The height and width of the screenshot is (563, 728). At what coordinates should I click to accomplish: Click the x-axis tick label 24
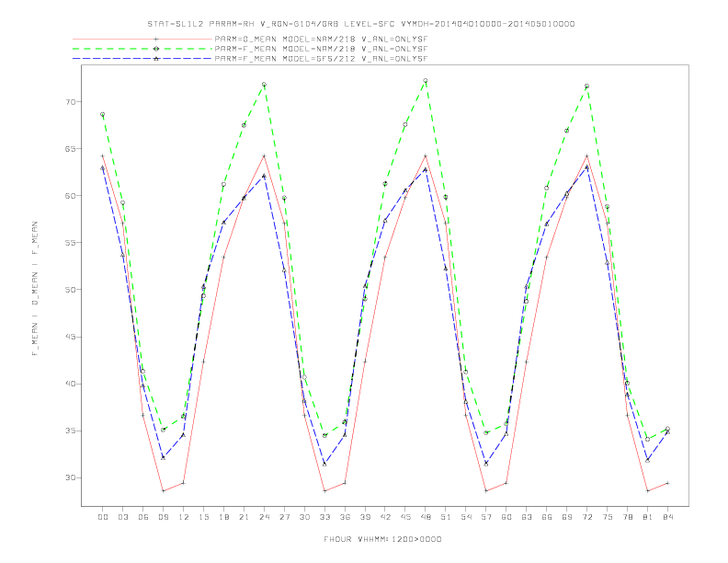click(264, 517)
